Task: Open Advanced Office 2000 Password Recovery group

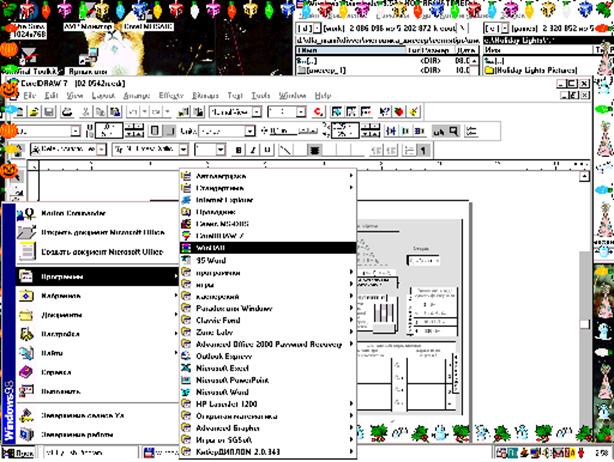Action: pos(268,344)
